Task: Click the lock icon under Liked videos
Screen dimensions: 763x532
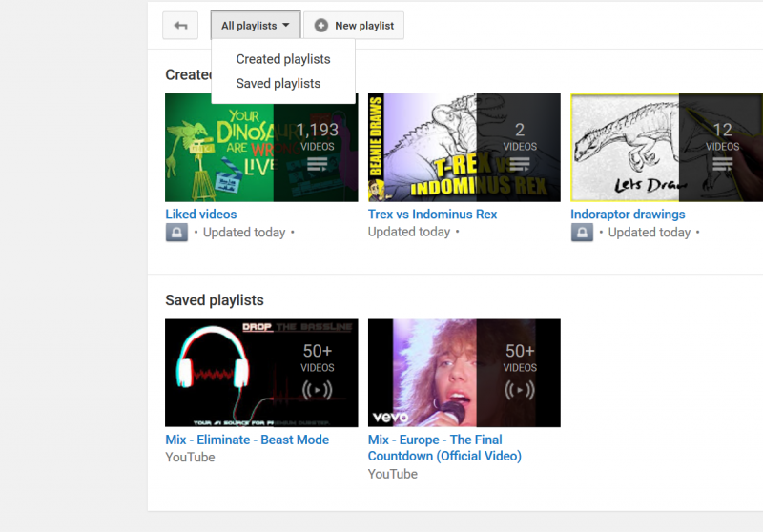Action: (x=176, y=233)
